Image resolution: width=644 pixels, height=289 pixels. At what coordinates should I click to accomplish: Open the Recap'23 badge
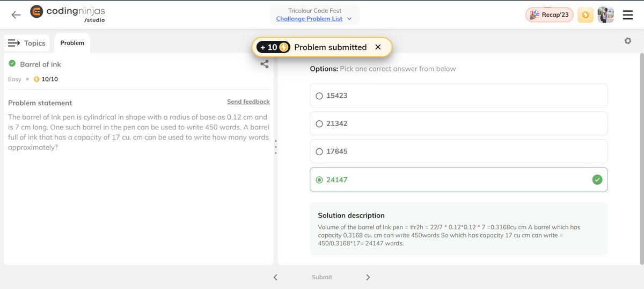pyautogui.click(x=549, y=15)
